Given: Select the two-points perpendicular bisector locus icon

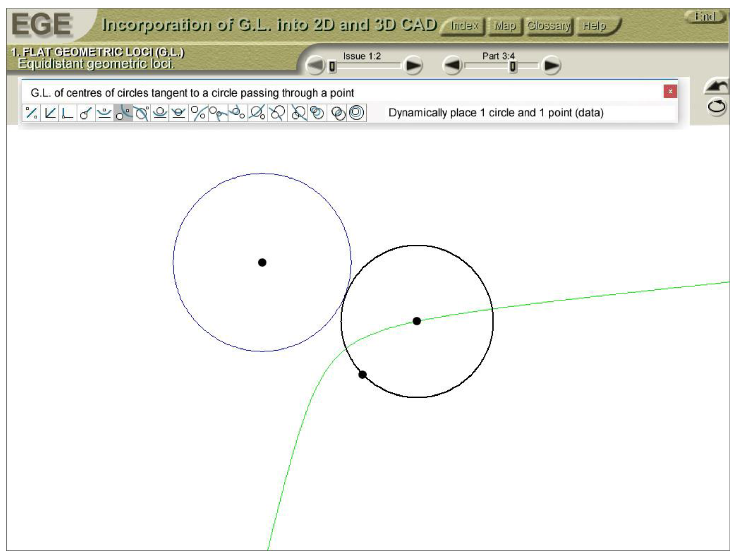Looking at the screenshot, I should (31, 113).
